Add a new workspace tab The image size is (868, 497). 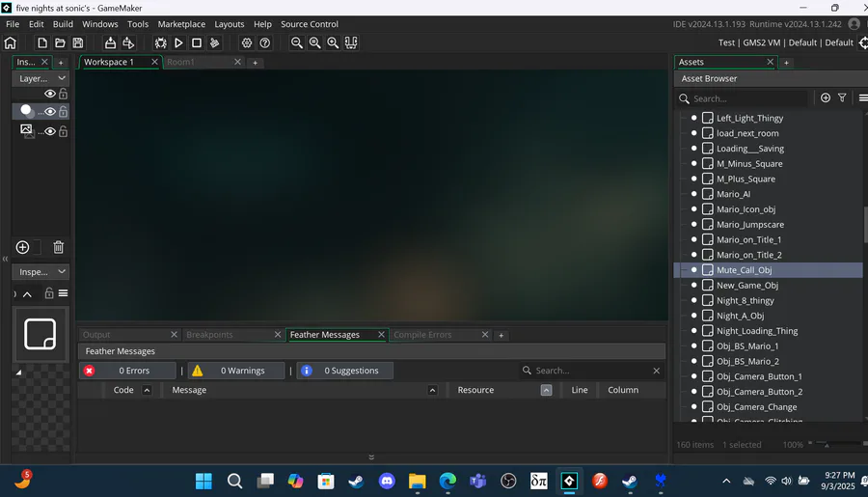[x=255, y=63]
